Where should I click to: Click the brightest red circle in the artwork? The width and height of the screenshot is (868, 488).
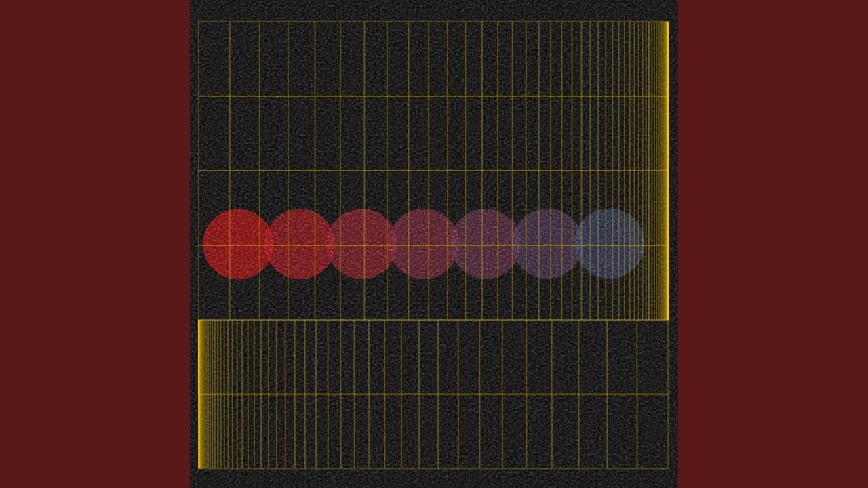pyautogui.click(x=237, y=245)
